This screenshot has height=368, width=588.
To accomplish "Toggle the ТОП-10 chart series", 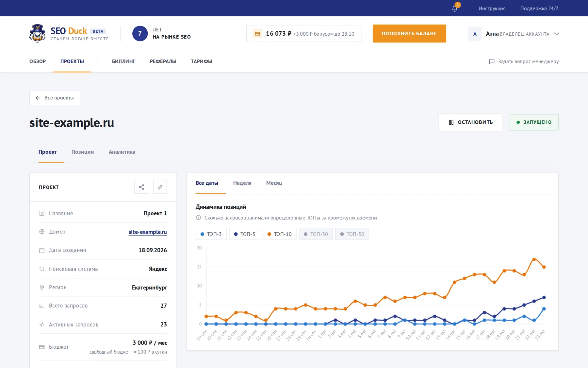I will pyautogui.click(x=280, y=234).
